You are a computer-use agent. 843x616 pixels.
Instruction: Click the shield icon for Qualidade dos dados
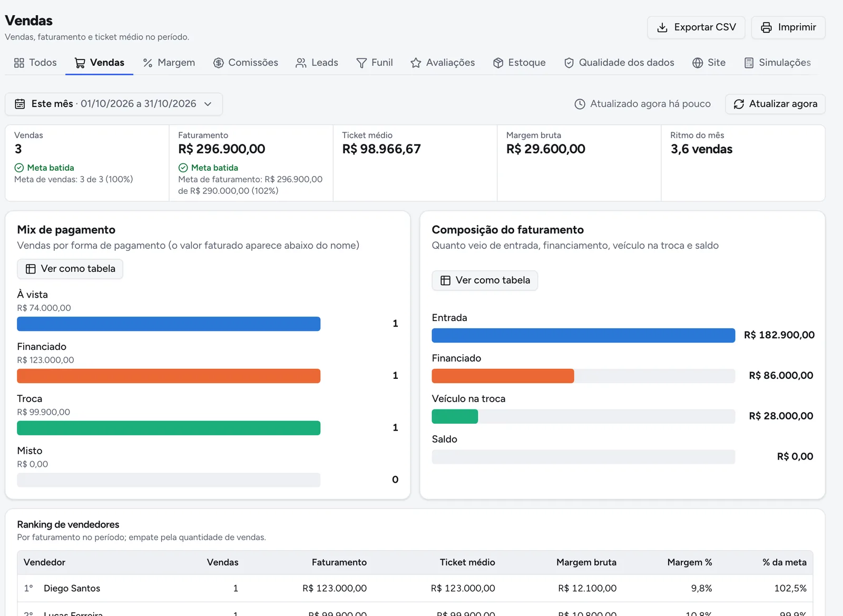coord(569,63)
